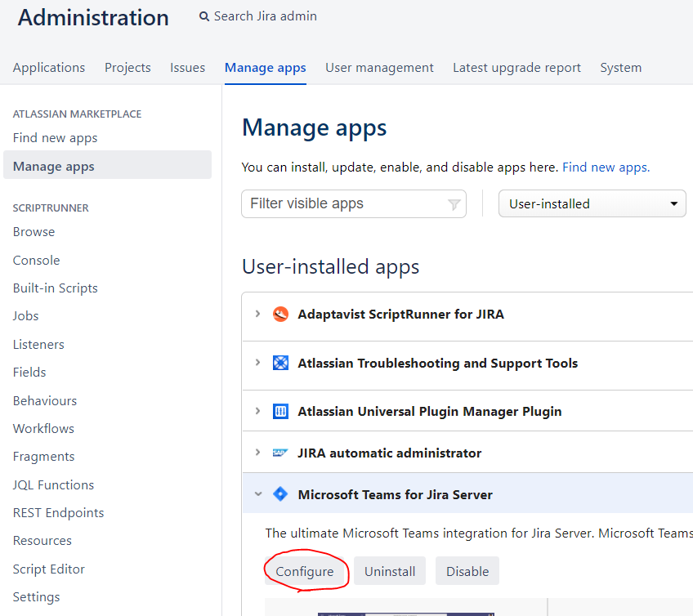This screenshot has height=616, width=693.
Task: Switch to the Issues tab
Action: coord(187,68)
